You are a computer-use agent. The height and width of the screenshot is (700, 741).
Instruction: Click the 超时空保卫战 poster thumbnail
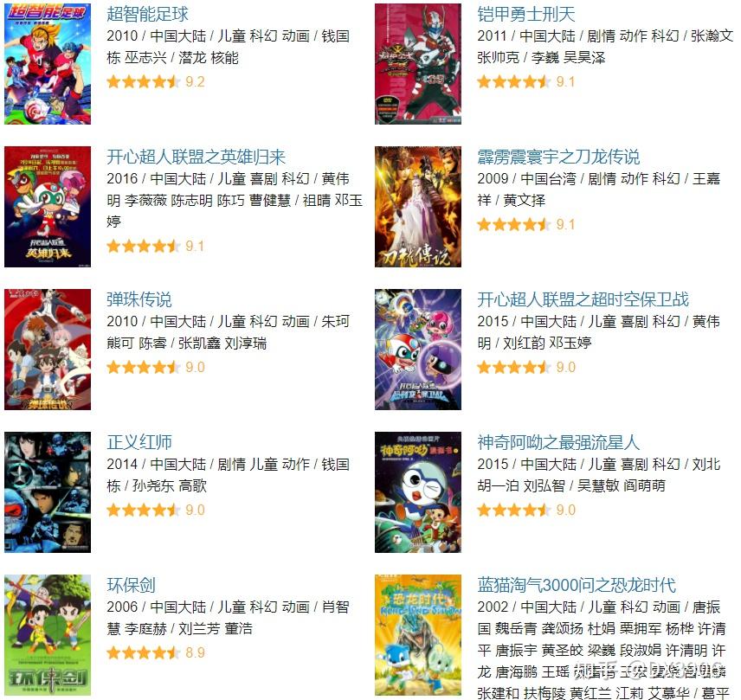(418, 350)
